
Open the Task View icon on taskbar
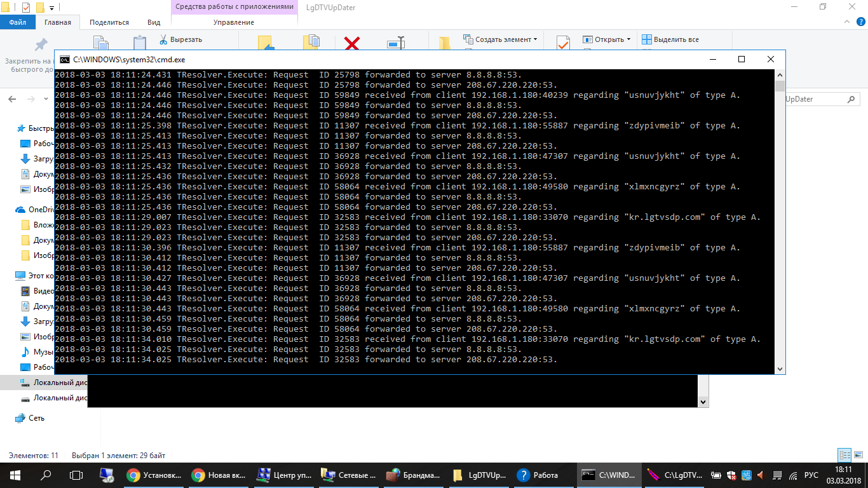[76, 475]
